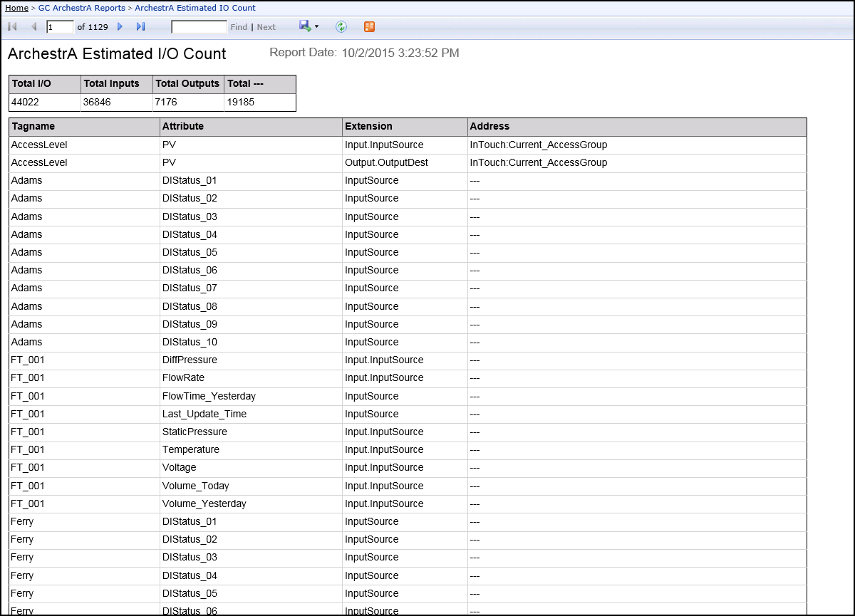Screen dimensions: 855x616
Task: Go to the previous report page
Action: pyautogui.click(x=33, y=27)
